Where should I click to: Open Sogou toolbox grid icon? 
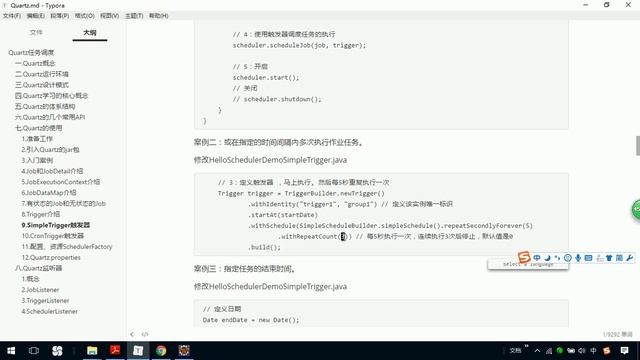point(619,258)
